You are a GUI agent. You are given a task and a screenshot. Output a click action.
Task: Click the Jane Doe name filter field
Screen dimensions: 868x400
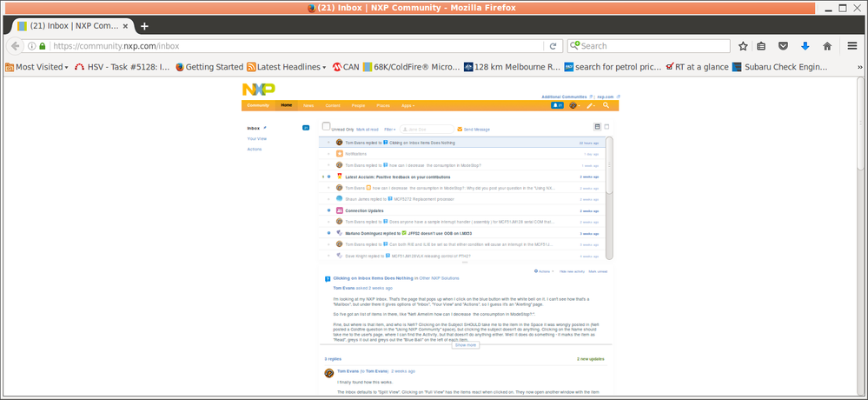click(x=427, y=129)
